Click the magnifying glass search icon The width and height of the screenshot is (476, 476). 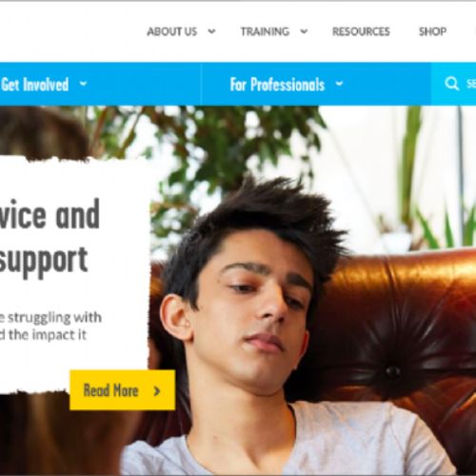pyautogui.click(x=451, y=84)
